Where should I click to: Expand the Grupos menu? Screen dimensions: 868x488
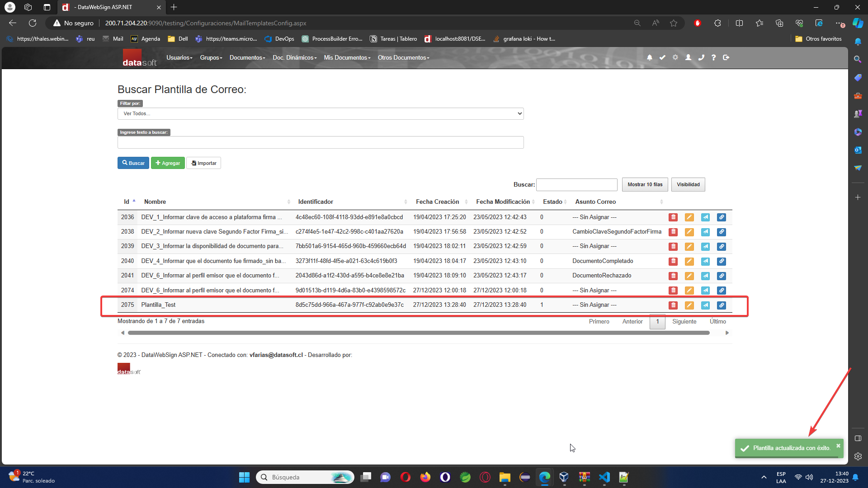tap(211, 57)
